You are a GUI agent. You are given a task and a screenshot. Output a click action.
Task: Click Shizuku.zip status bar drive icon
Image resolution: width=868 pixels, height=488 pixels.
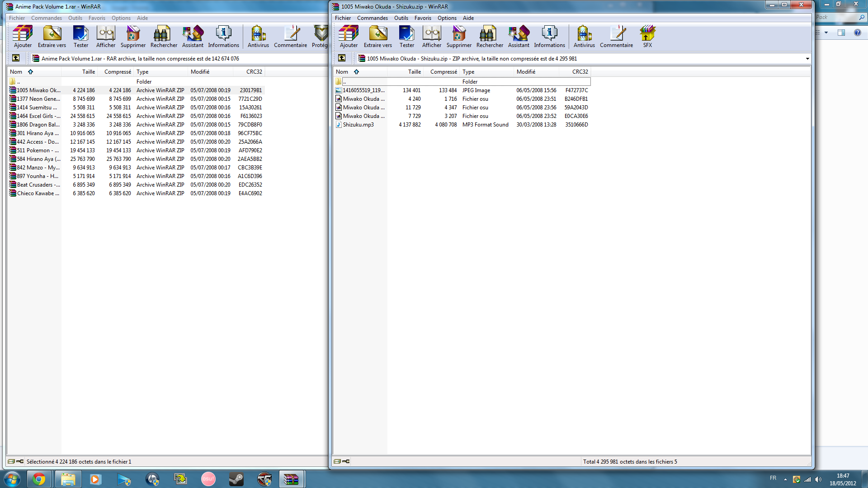[x=337, y=461]
